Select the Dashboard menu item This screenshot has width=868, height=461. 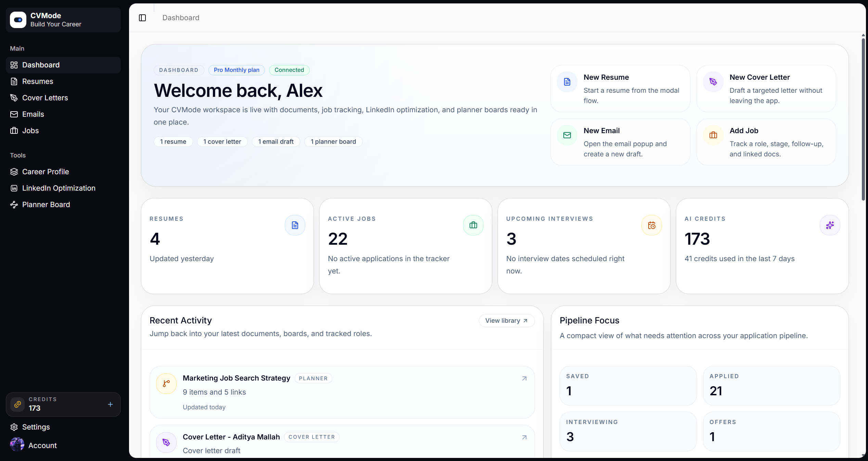pyautogui.click(x=41, y=65)
